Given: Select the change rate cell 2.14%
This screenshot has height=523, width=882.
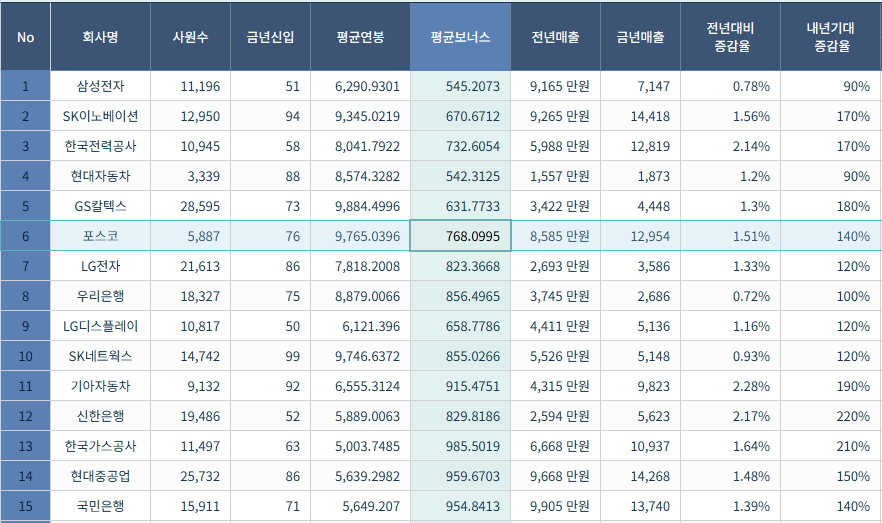Looking at the screenshot, I should [x=730, y=146].
